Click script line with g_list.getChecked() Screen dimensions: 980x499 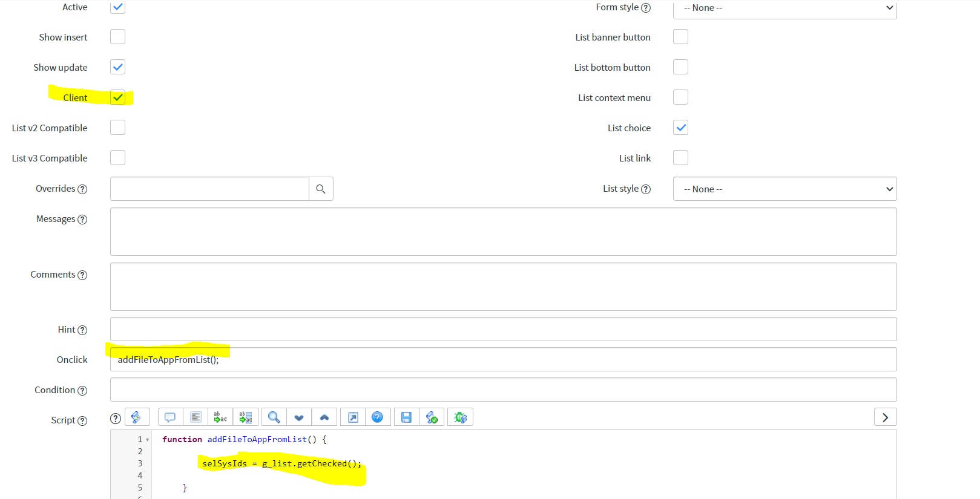click(281, 464)
